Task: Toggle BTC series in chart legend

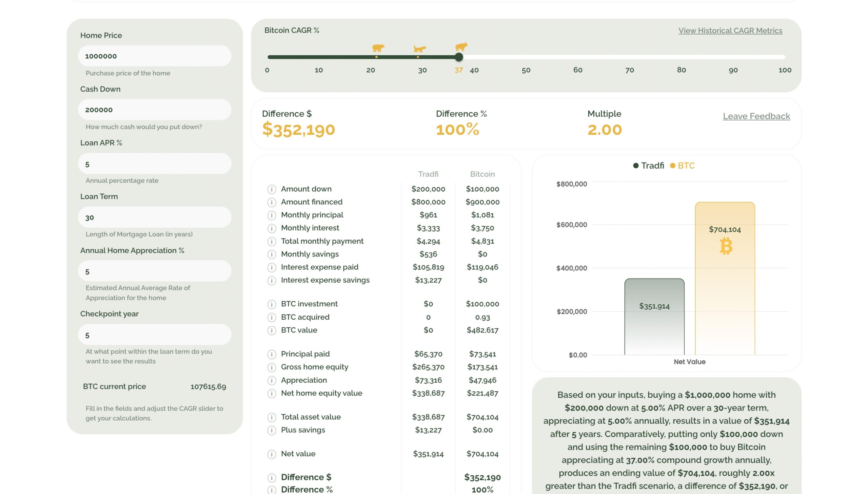Action: [x=682, y=166]
